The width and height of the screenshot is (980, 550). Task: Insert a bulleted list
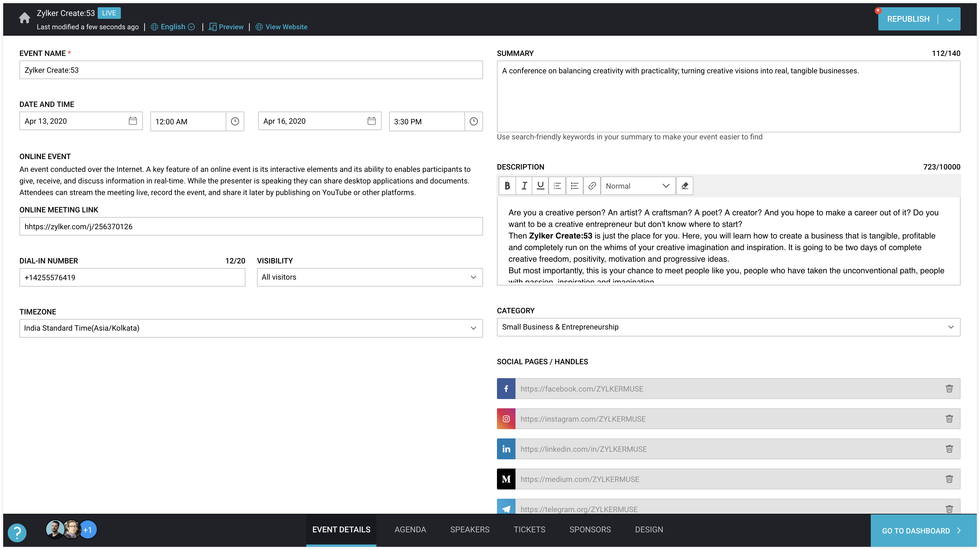click(x=574, y=186)
